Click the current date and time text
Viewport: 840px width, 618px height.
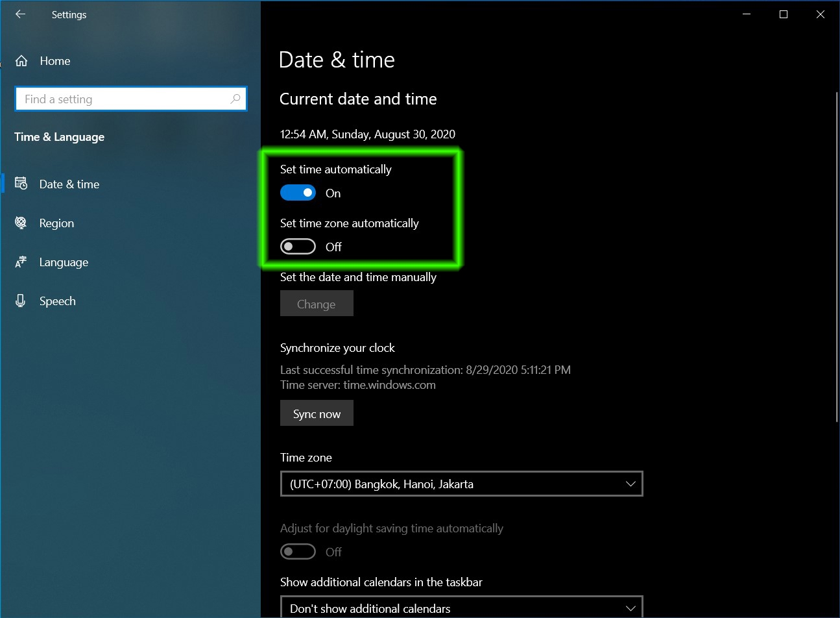[x=367, y=134]
